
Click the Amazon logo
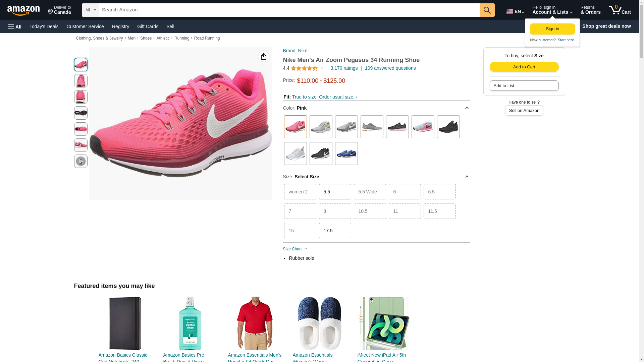23,10
